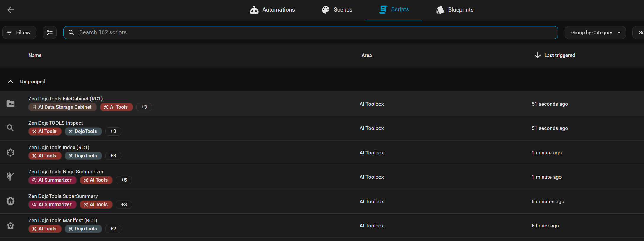Click the FileCabinet folder-key icon

(x=10, y=104)
